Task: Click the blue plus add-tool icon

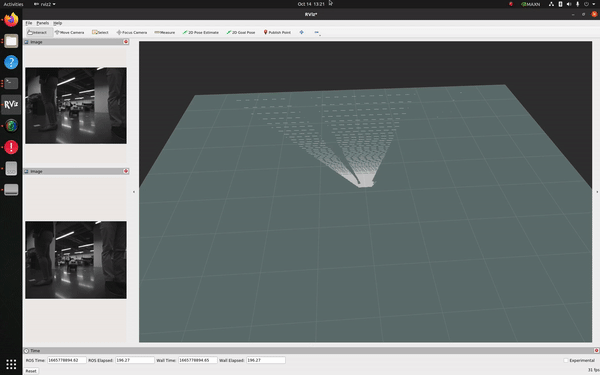Action: tap(302, 33)
